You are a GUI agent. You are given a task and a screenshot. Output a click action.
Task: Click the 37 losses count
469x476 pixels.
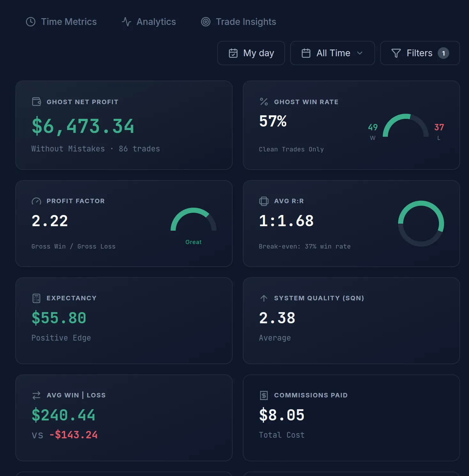click(439, 127)
